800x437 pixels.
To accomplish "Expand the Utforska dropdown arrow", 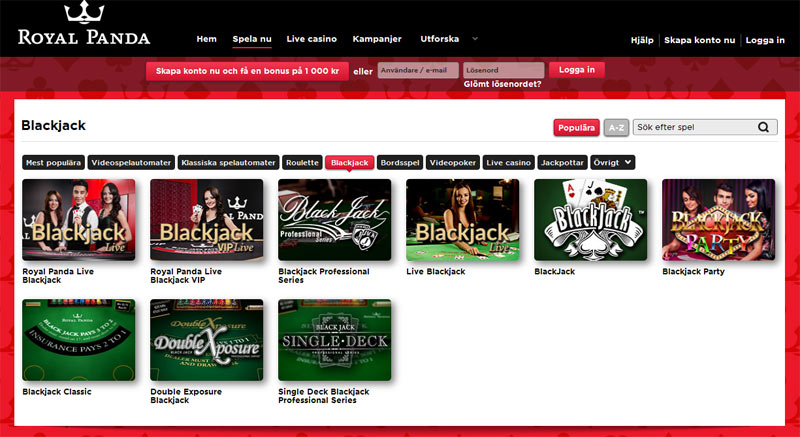I will tap(475, 39).
